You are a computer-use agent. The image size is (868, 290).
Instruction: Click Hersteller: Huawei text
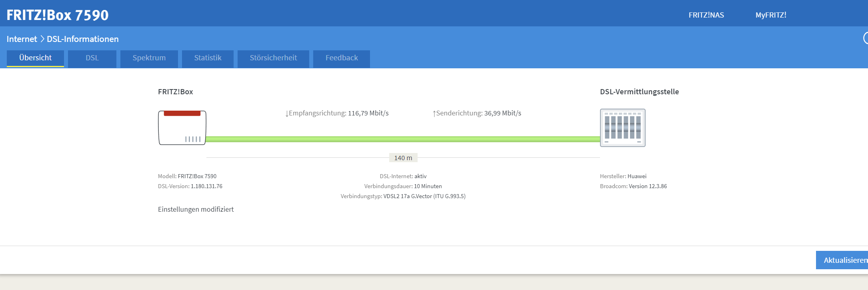click(623, 176)
